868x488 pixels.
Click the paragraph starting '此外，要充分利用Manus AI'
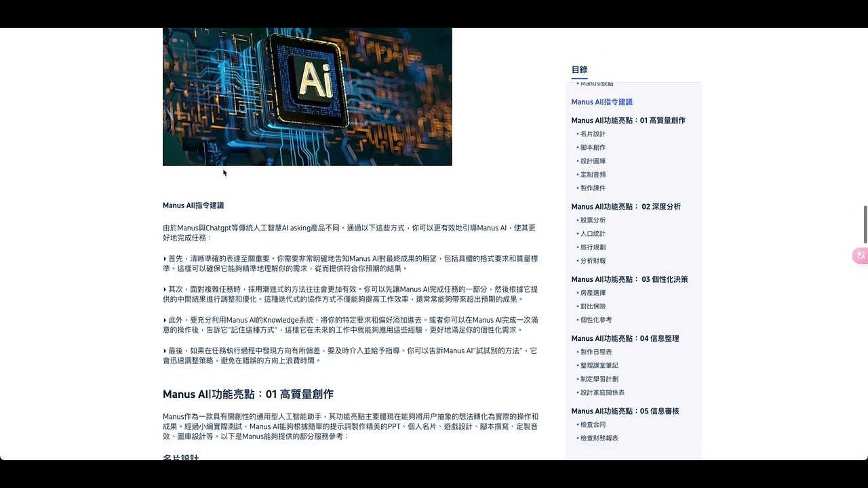click(351, 325)
